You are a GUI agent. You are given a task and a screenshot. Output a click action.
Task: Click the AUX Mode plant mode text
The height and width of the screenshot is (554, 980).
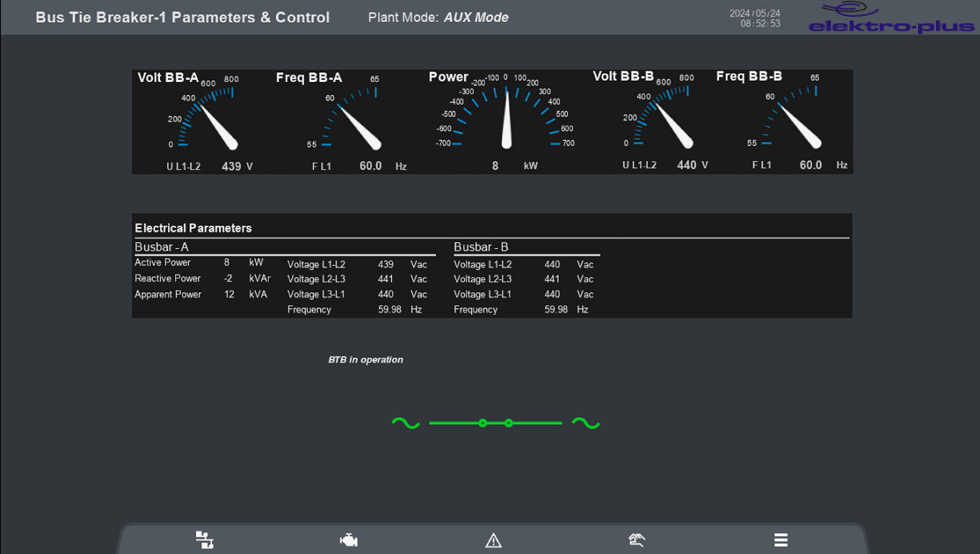coord(476,18)
